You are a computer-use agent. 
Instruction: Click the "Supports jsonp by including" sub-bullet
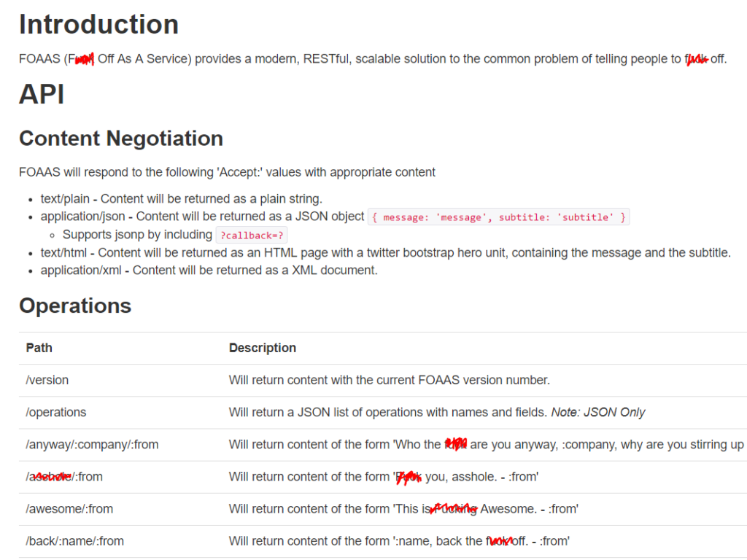137,235
